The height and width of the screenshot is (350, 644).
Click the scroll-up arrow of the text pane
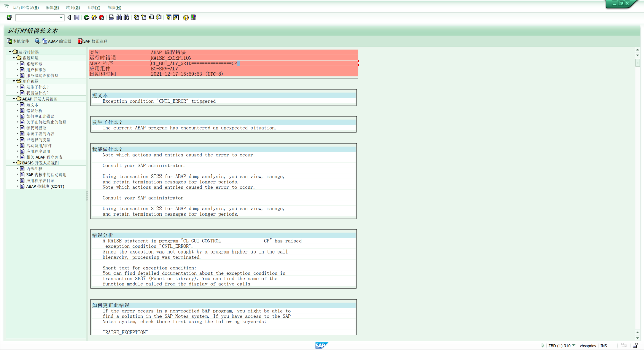click(638, 50)
